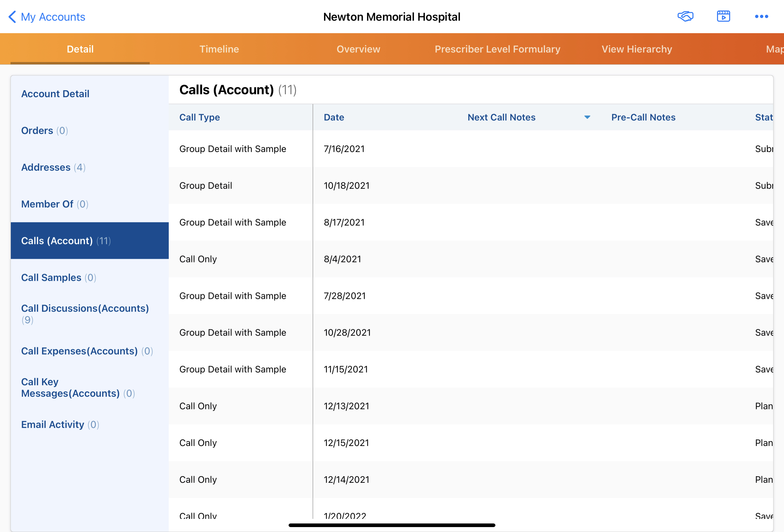784x532 pixels.
Task: Go back to My Accounts
Action: point(53,16)
